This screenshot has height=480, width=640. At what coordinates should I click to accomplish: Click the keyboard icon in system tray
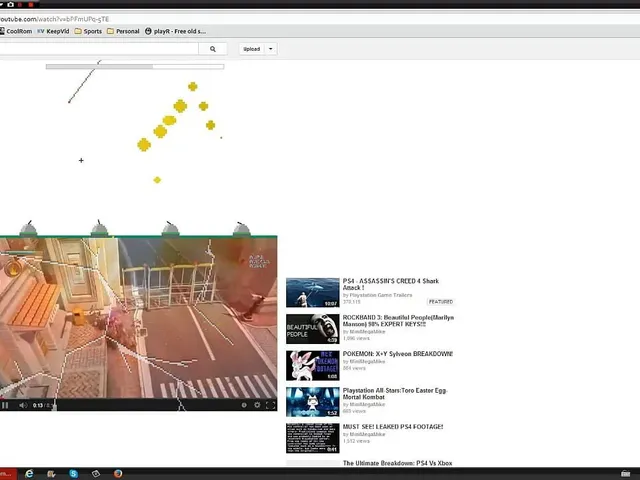coord(626,473)
